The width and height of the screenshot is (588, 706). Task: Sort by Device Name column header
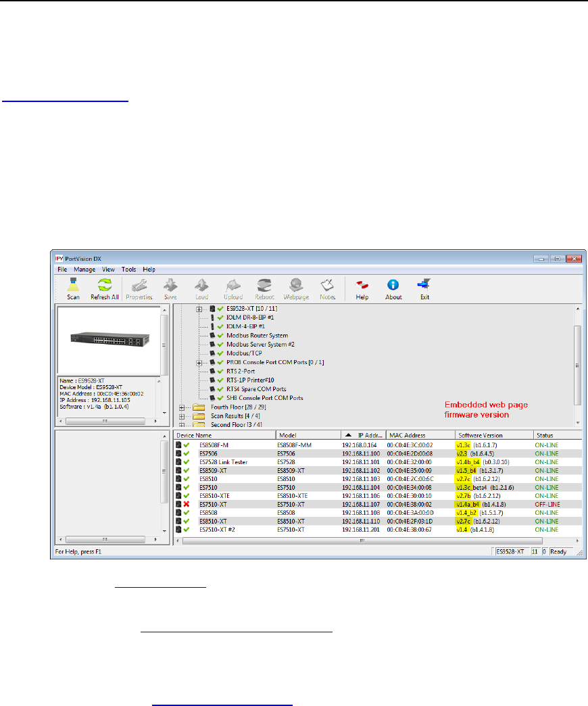(x=224, y=435)
